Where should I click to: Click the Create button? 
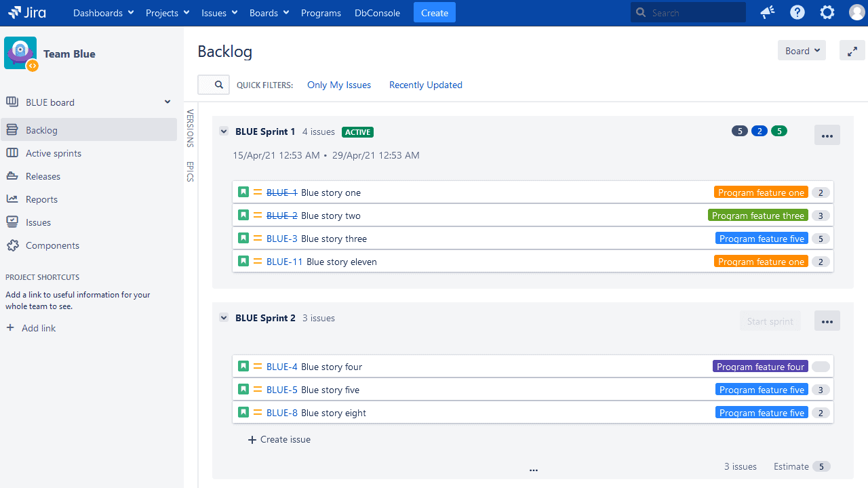(x=434, y=12)
